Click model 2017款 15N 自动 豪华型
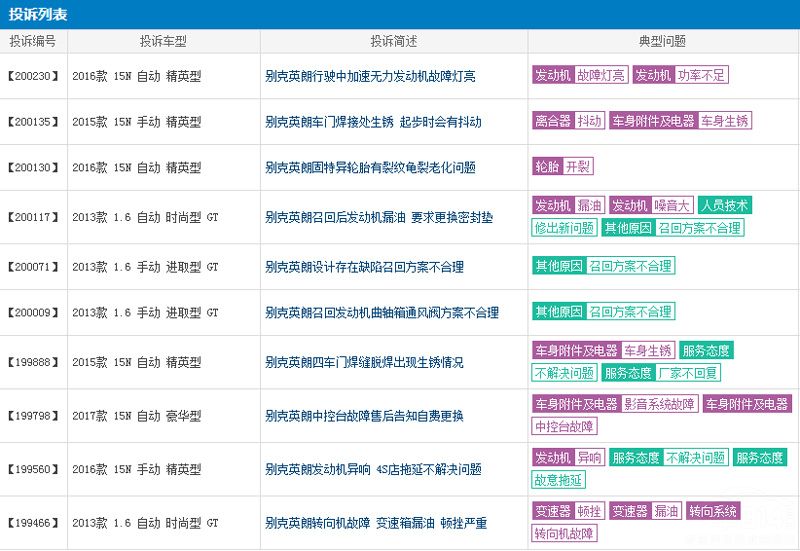 tap(137, 416)
